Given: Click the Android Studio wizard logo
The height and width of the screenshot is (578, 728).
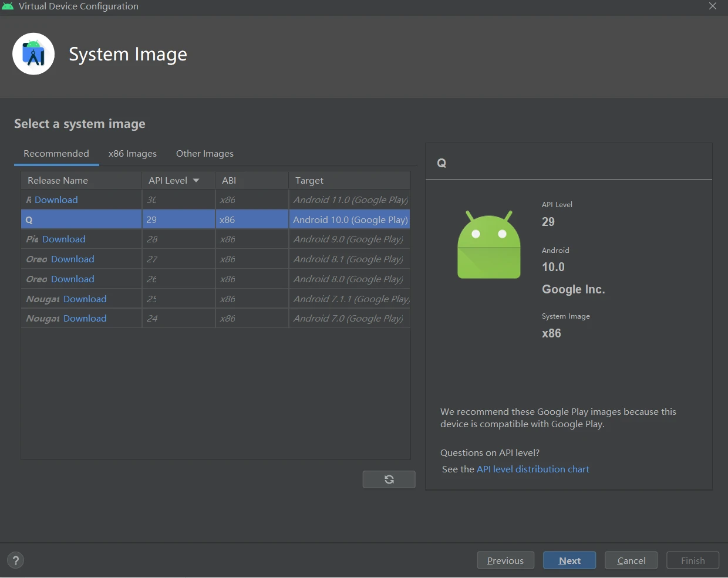Looking at the screenshot, I should (x=33, y=53).
